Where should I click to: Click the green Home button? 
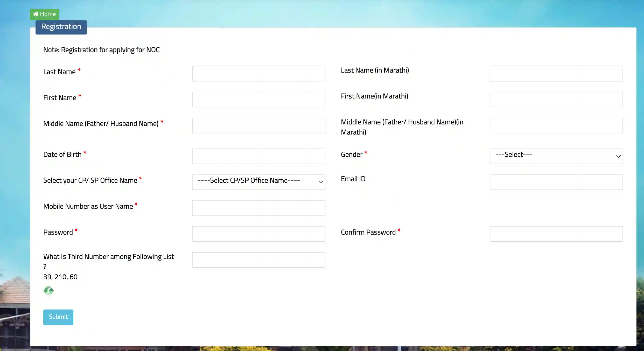click(x=44, y=14)
